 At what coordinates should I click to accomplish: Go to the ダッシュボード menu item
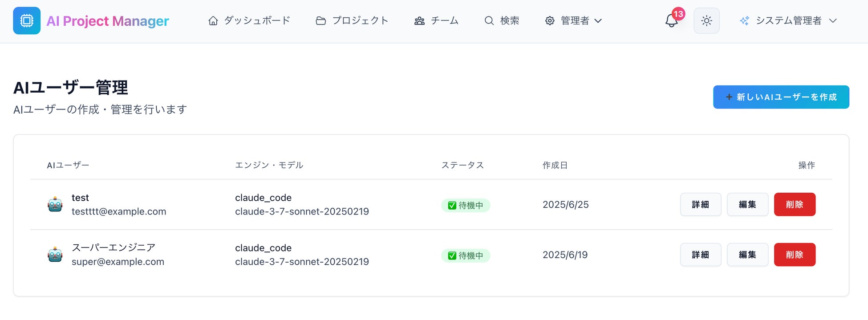[257, 21]
